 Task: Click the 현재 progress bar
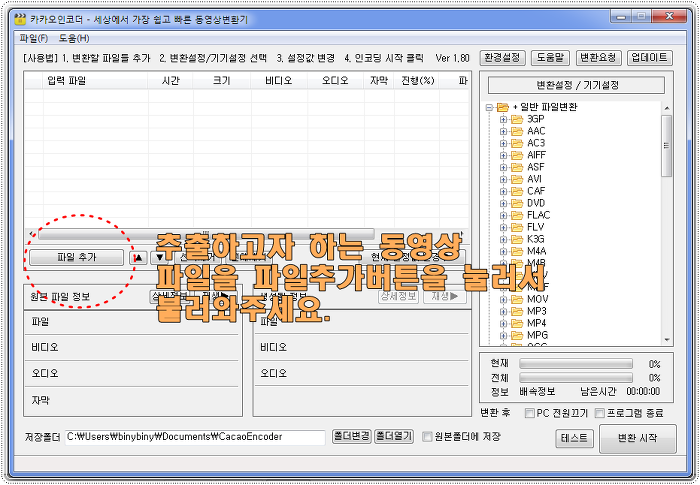(576, 364)
